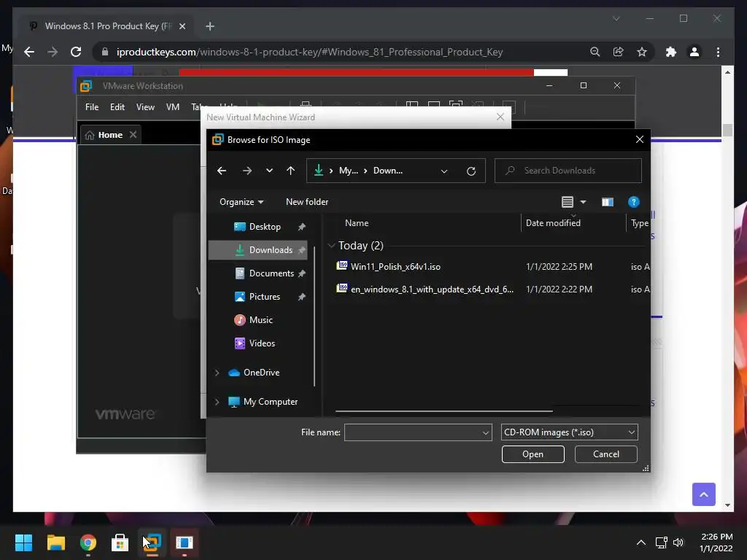Open recent locations chevron in file dialog
The height and width of the screenshot is (560, 747).
pyautogui.click(x=269, y=171)
